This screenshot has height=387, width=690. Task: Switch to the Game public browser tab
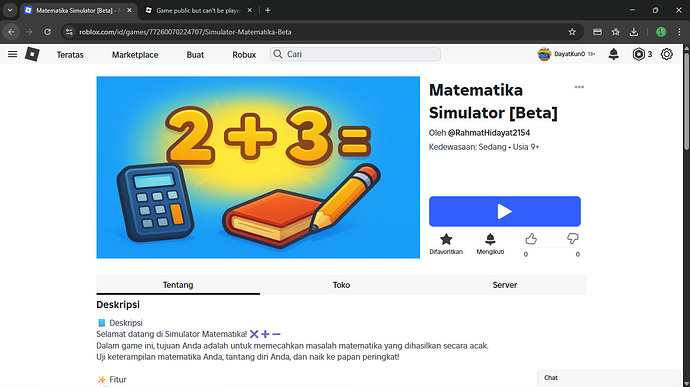point(198,10)
